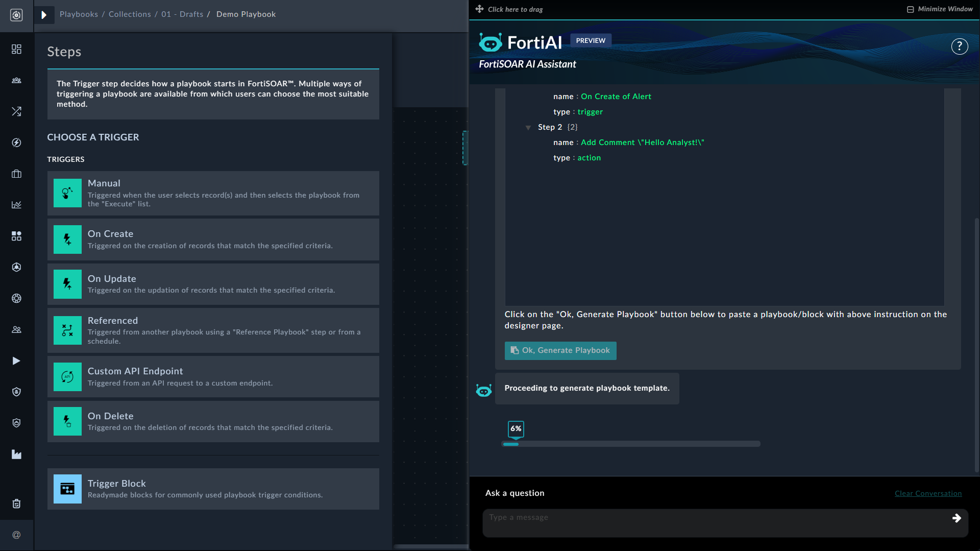The image size is (980, 551).
Task: Send message with the arrow icon
Action: 956,518
